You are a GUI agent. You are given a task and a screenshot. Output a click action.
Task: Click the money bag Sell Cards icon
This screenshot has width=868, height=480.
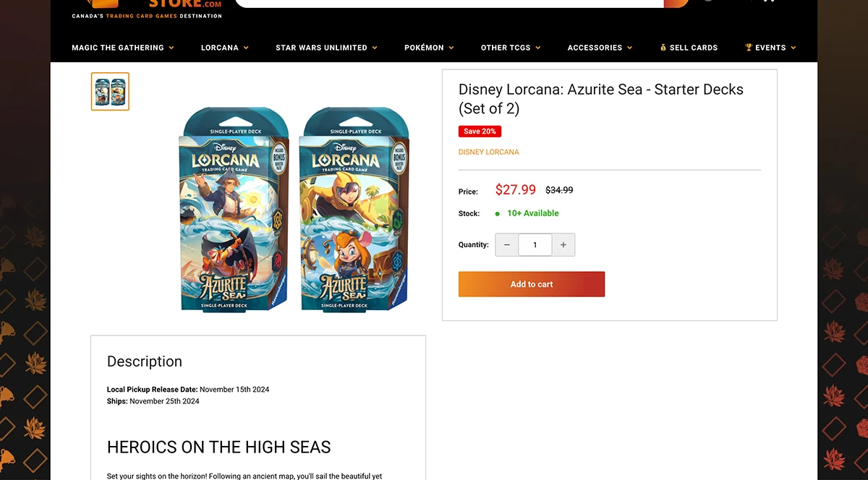tap(663, 47)
